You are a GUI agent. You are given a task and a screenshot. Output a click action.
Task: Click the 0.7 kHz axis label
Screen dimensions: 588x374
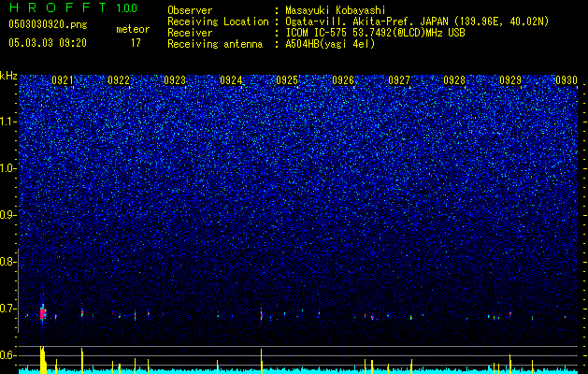coord(8,309)
